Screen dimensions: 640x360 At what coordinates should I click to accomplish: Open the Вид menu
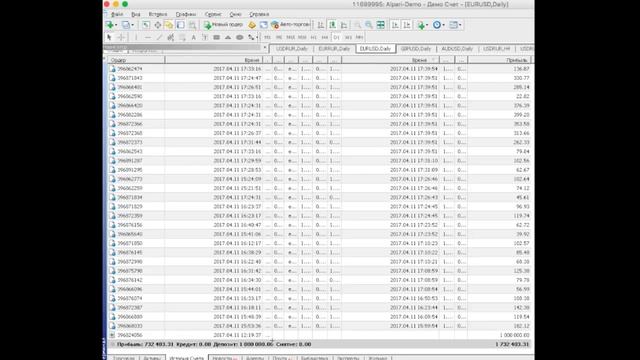click(x=136, y=14)
